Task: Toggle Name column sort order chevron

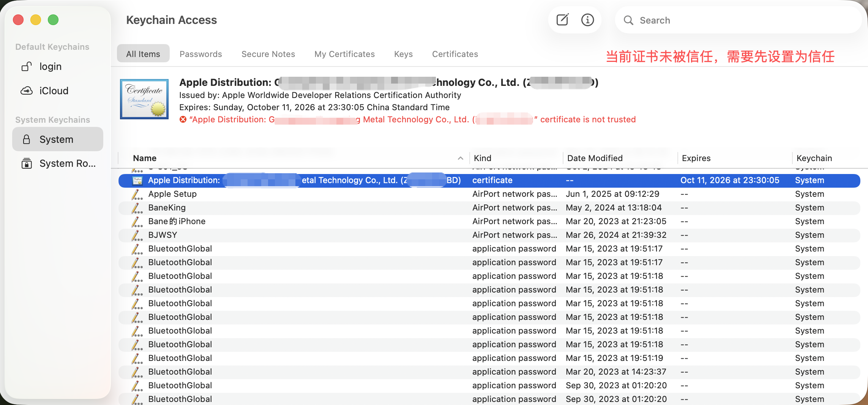Action: coord(460,158)
